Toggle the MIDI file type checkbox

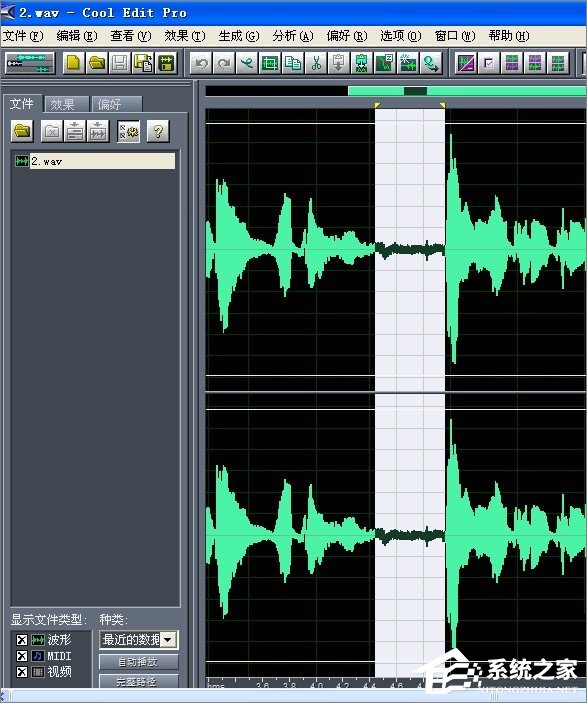pos(22,656)
